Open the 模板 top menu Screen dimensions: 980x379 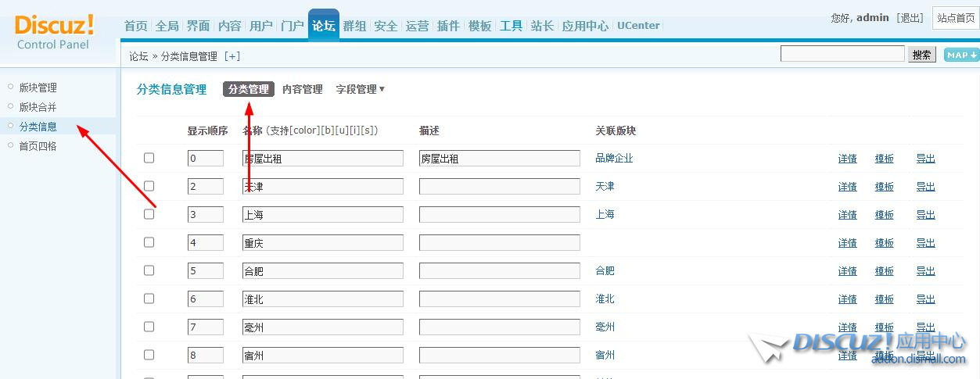[x=480, y=26]
